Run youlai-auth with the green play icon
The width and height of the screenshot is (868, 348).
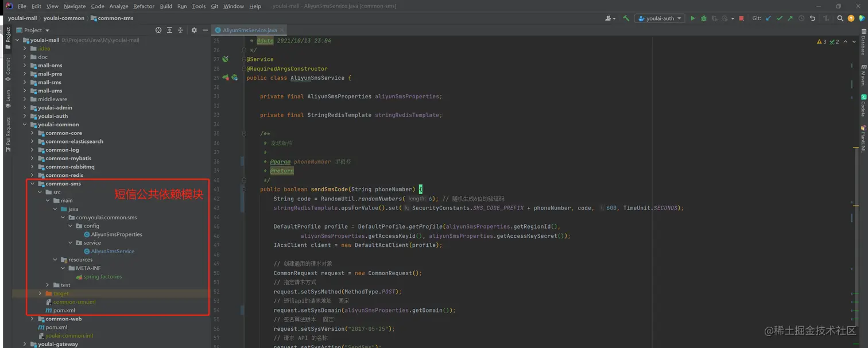point(693,18)
